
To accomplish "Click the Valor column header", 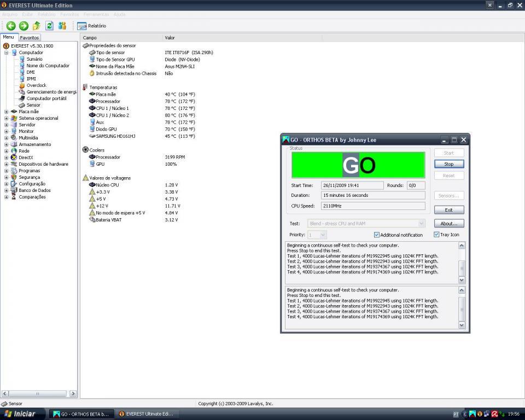I will [242, 38].
